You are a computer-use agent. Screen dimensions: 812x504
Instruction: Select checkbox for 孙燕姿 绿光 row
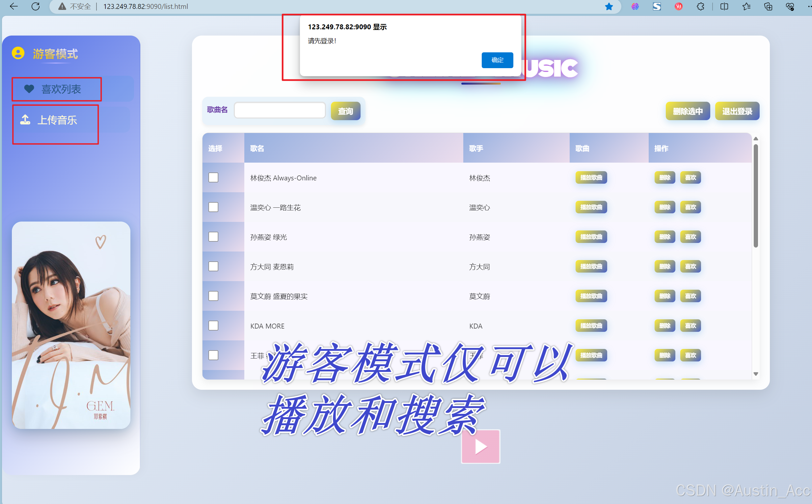(x=213, y=237)
